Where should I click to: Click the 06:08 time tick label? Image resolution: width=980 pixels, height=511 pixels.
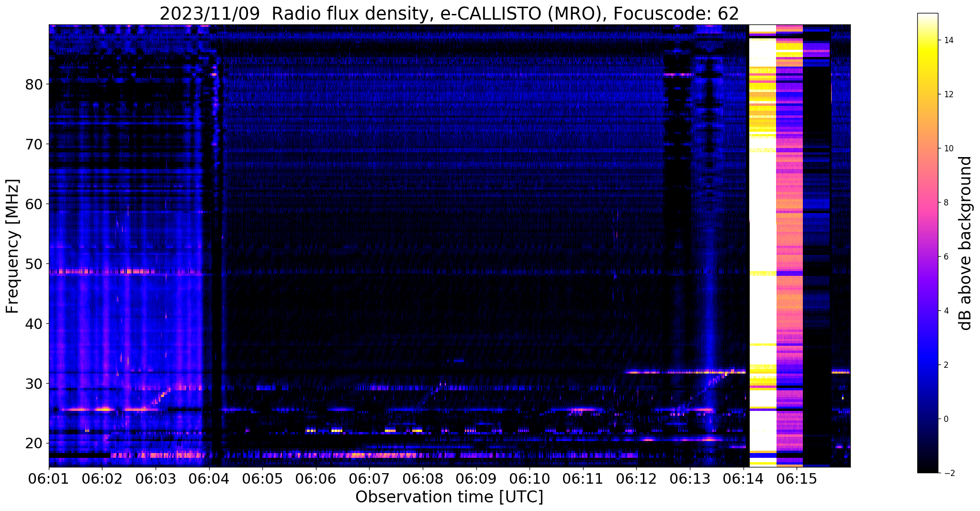423,479
